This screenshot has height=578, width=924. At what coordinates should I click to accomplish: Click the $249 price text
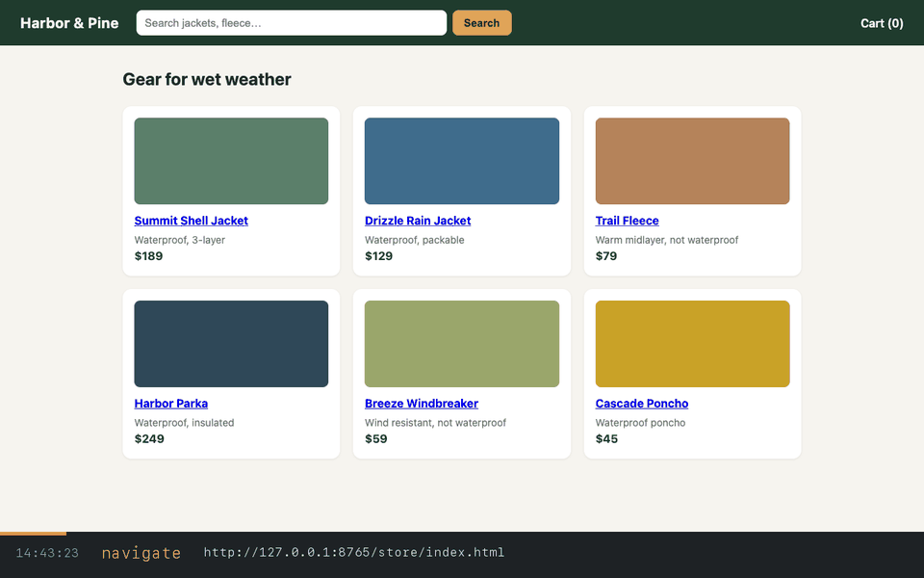pos(149,439)
